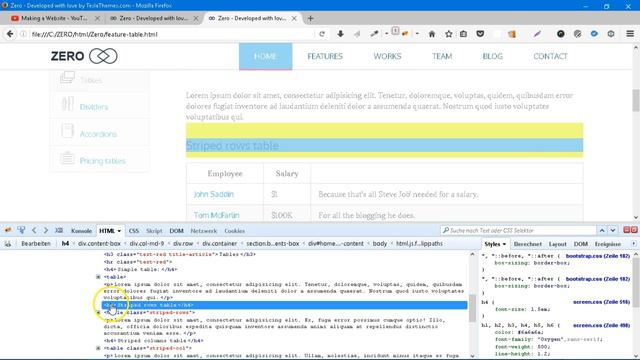Click WORKS in site navigation
This screenshot has height=360, width=640.
[x=387, y=56]
